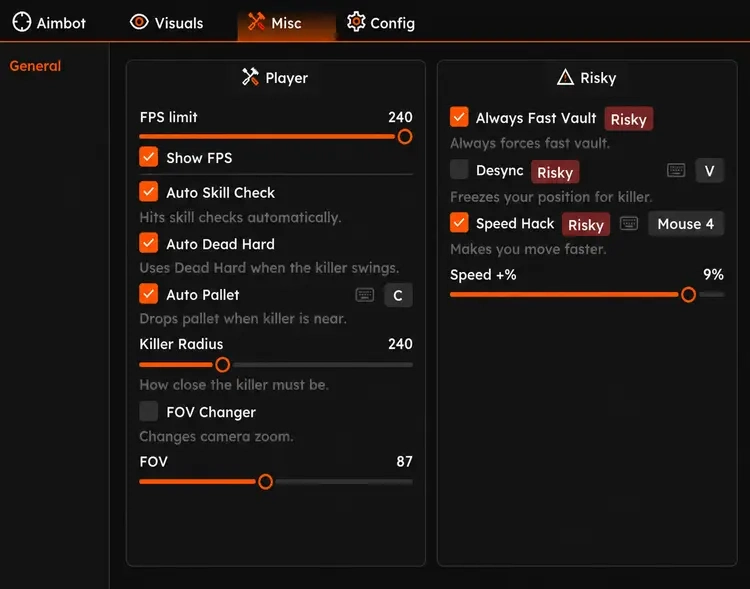The image size is (750, 589).
Task: Click the FOV slider handle
Action: coord(265,481)
